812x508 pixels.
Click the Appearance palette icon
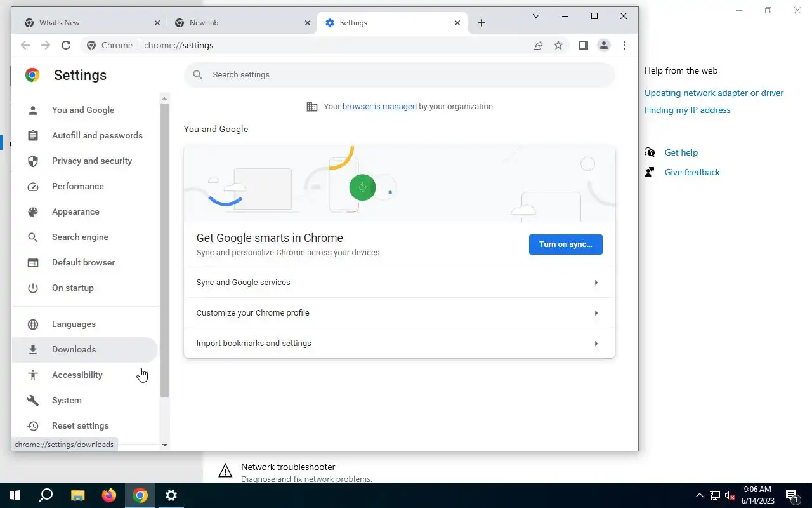pyautogui.click(x=33, y=211)
